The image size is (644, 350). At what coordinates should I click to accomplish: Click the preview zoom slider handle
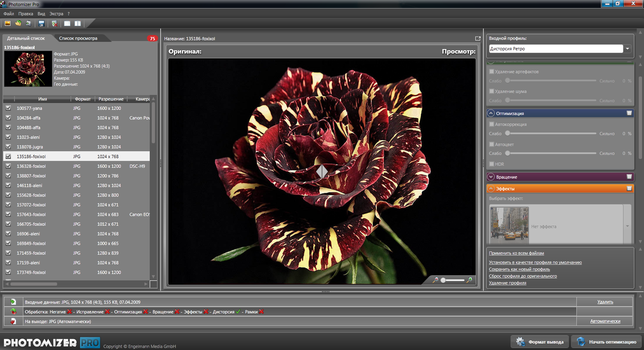pyautogui.click(x=443, y=280)
